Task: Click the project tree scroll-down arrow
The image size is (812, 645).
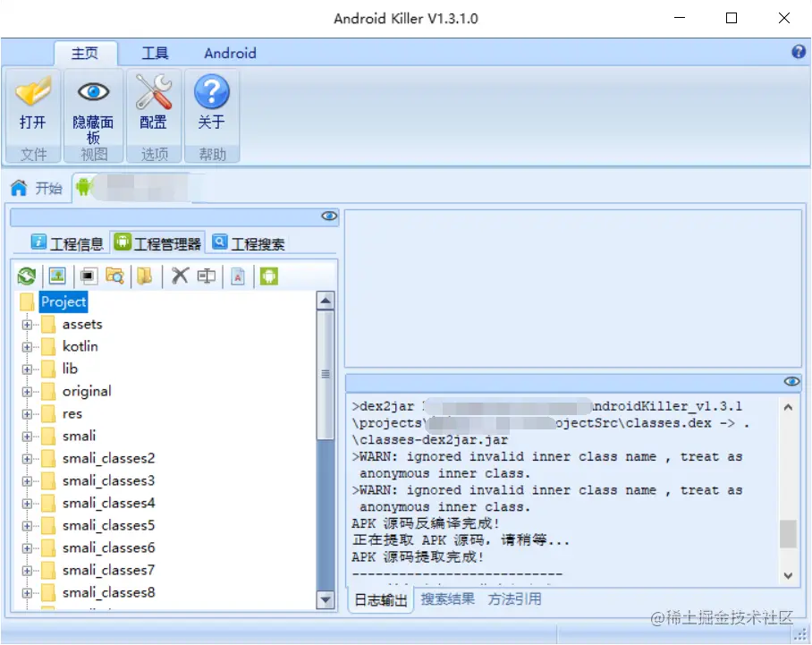Action: pos(326,600)
